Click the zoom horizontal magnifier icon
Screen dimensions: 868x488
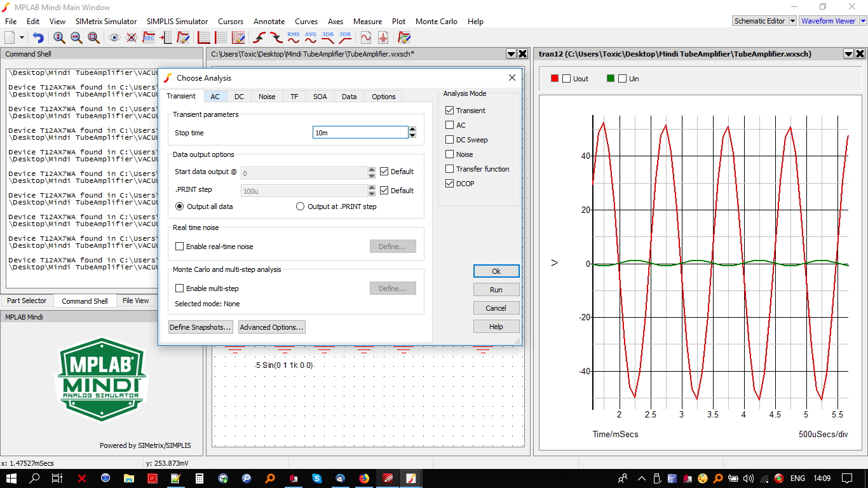pos(76,38)
